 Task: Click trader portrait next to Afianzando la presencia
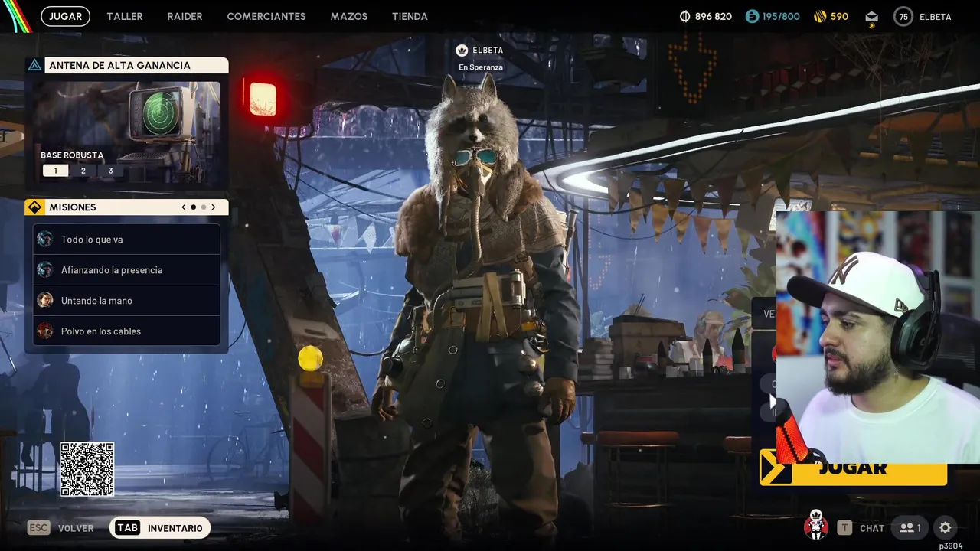pos(45,270)
